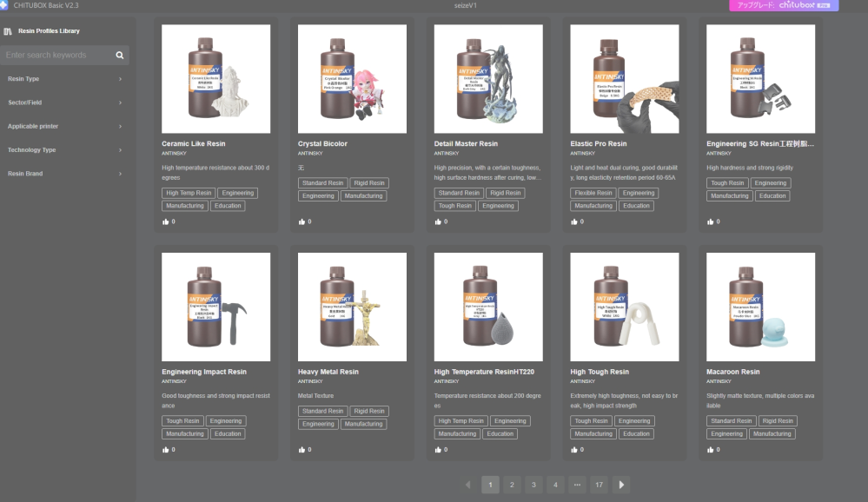Click Tough Resin tag on Engineering SG Resin
The height and width of the screenshot is (502, 868).
[x=727, y=183]
